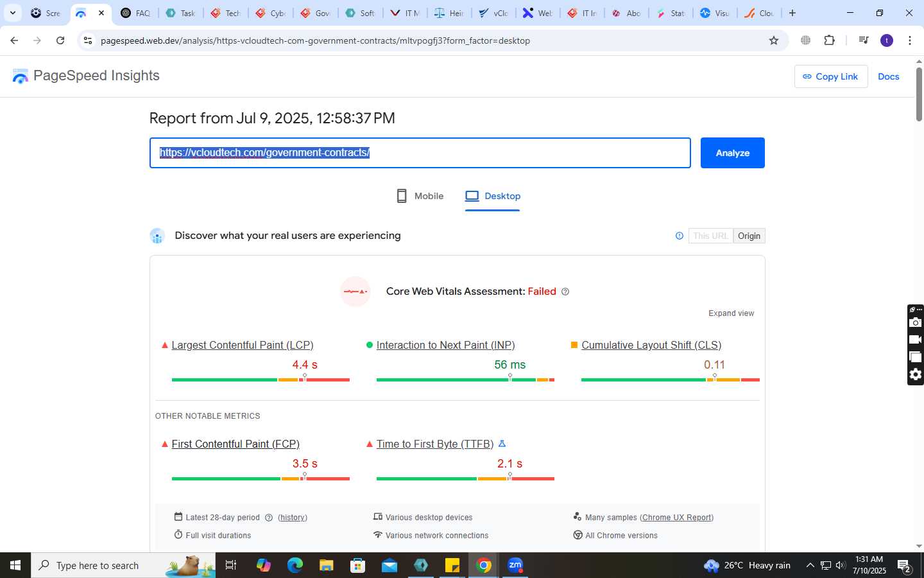View site information icon in address bar

(88, 40)
